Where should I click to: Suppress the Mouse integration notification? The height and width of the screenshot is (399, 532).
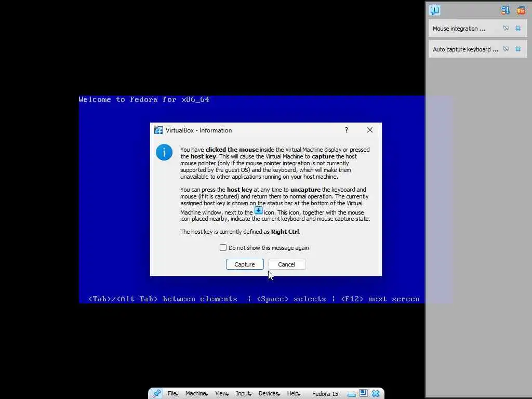tap(506, 28)
